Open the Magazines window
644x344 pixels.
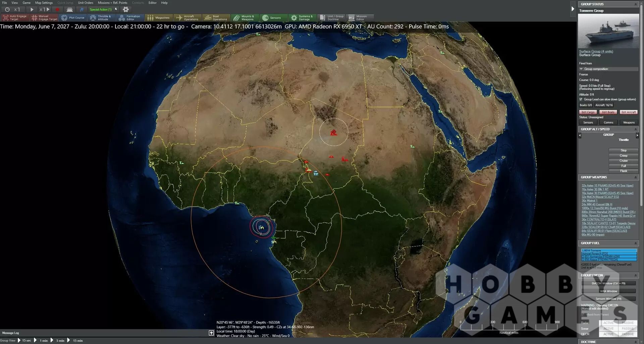[x=159, y=18]
